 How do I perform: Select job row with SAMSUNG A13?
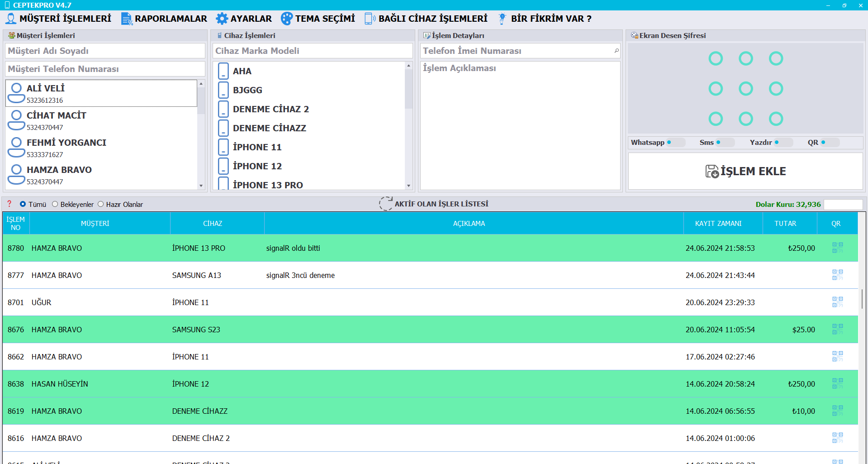pyautogui.click(x=430, y=275)
